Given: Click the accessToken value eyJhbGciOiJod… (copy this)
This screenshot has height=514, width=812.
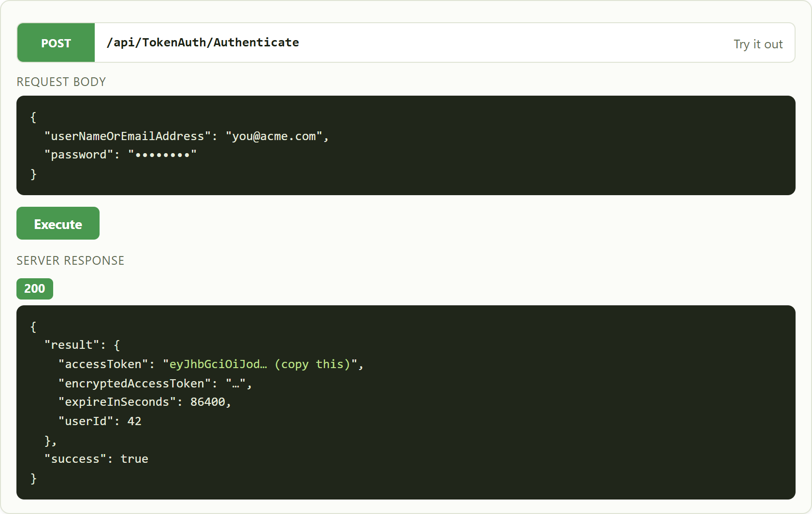Looking at the screenshot, I should click(260, 364).
